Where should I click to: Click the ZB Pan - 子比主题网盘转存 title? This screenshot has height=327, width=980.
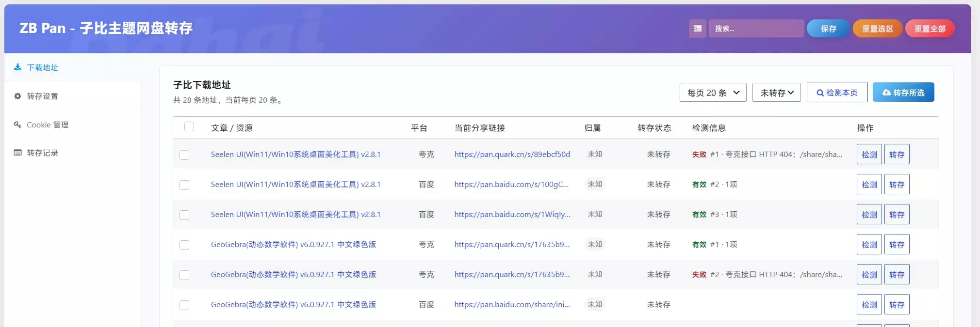(106, 28)
